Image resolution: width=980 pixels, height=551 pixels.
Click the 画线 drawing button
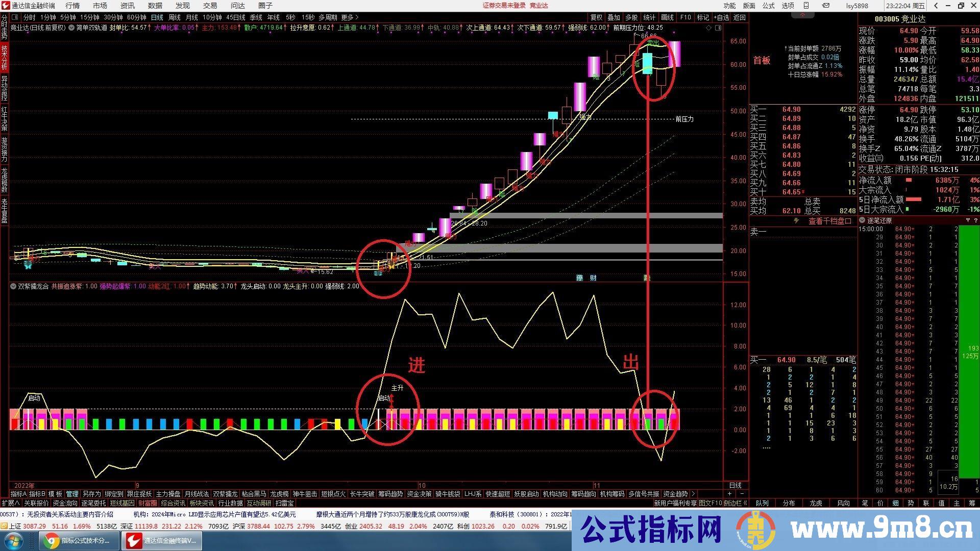coord(668,17)
